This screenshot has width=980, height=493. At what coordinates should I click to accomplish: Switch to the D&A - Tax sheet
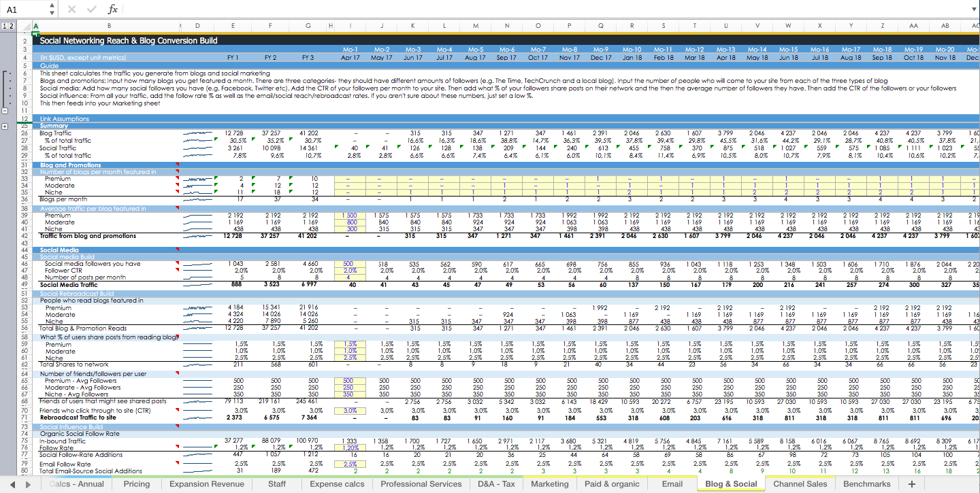tap(495, 484)
